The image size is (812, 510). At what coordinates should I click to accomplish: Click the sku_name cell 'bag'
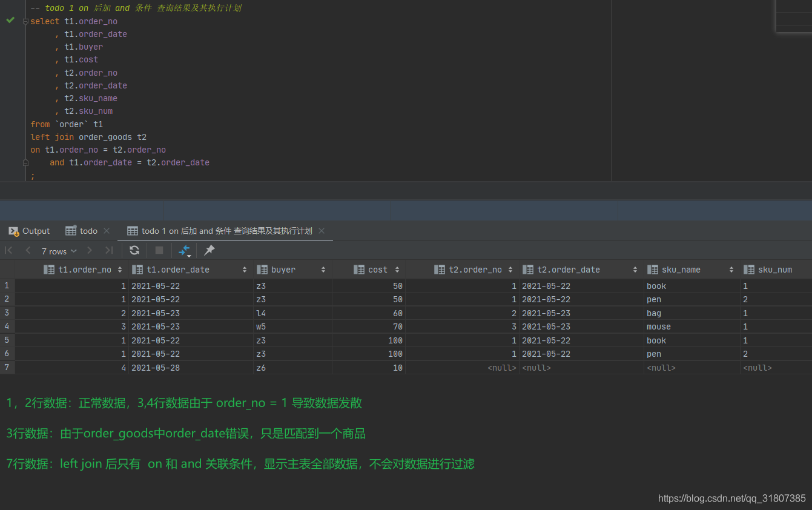[691, 313]
